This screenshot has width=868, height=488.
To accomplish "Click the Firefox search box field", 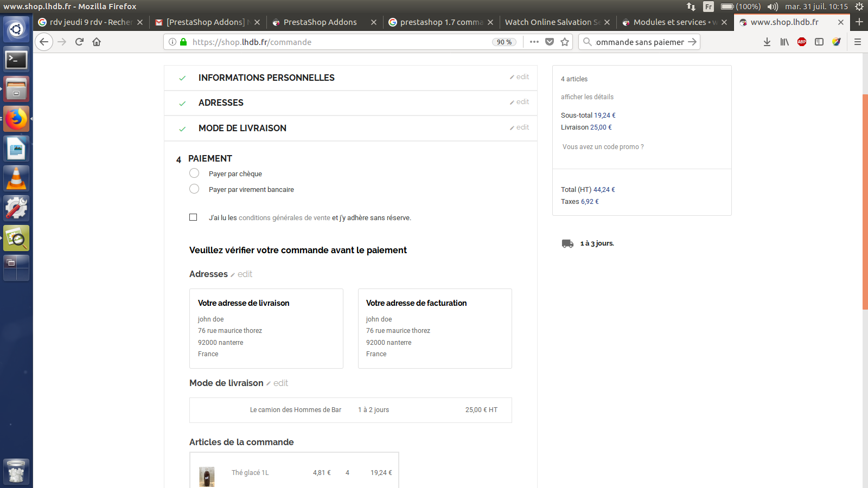I will tap(639, 42).
